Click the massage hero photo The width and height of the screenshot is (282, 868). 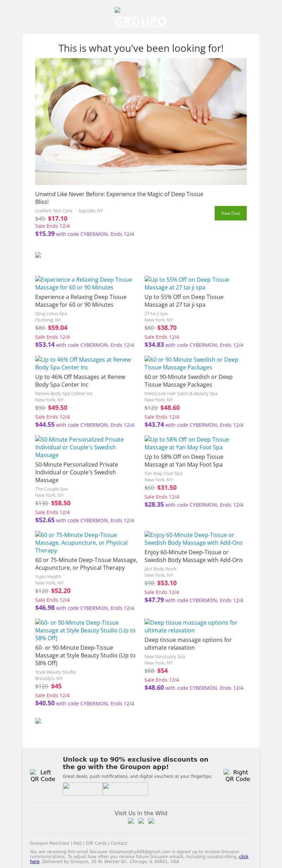tap(141, 121)
